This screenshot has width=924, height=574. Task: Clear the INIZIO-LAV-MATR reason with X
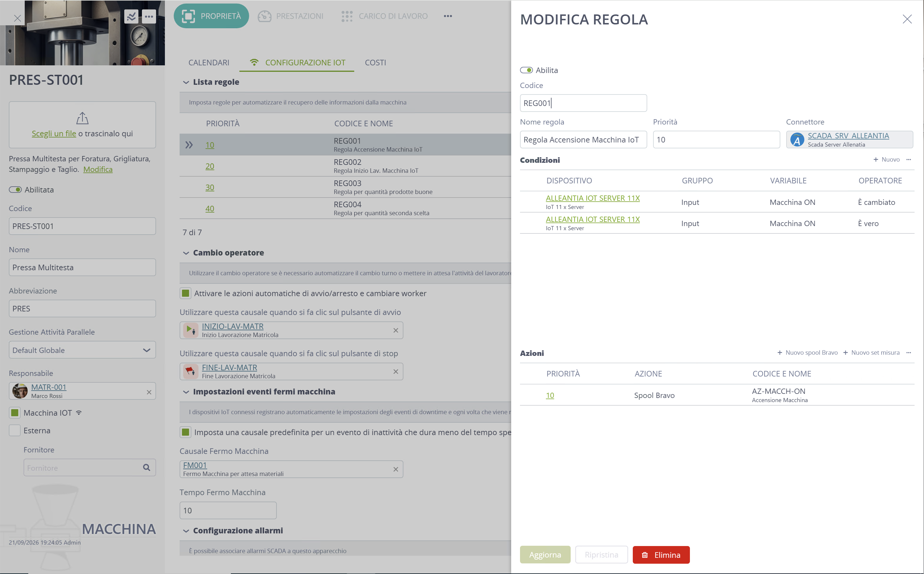coord(396,330)
